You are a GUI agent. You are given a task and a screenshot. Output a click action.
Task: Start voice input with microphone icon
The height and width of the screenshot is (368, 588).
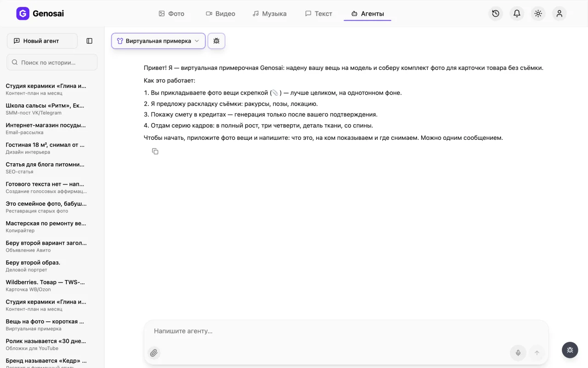[518, 353]
